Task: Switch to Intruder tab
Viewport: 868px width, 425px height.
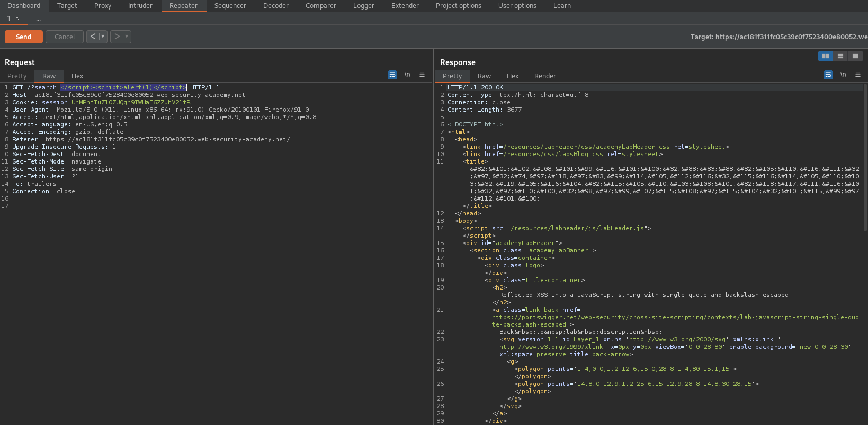Action: 140,6
